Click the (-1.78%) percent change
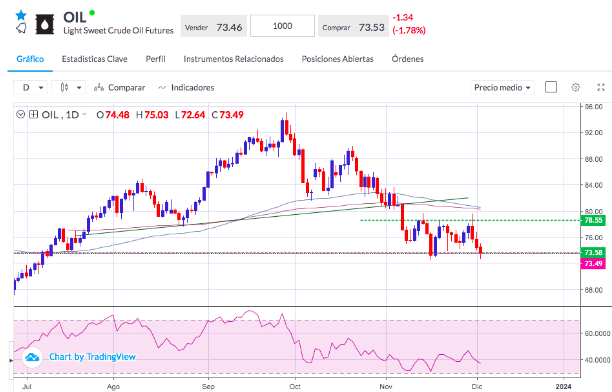This screenshot has width=612, height=392. [x=409, y=30]
